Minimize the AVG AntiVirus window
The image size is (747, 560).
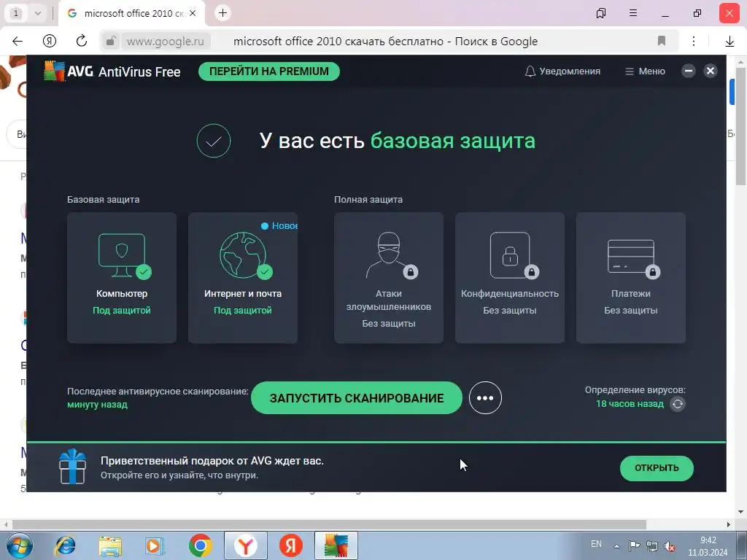tap(688, 71)
